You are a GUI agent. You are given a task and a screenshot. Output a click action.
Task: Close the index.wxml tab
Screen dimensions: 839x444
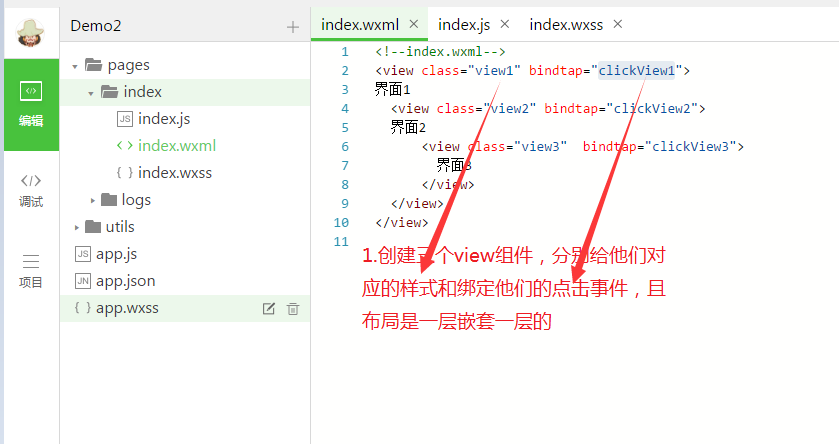click(x=414, y=23)
